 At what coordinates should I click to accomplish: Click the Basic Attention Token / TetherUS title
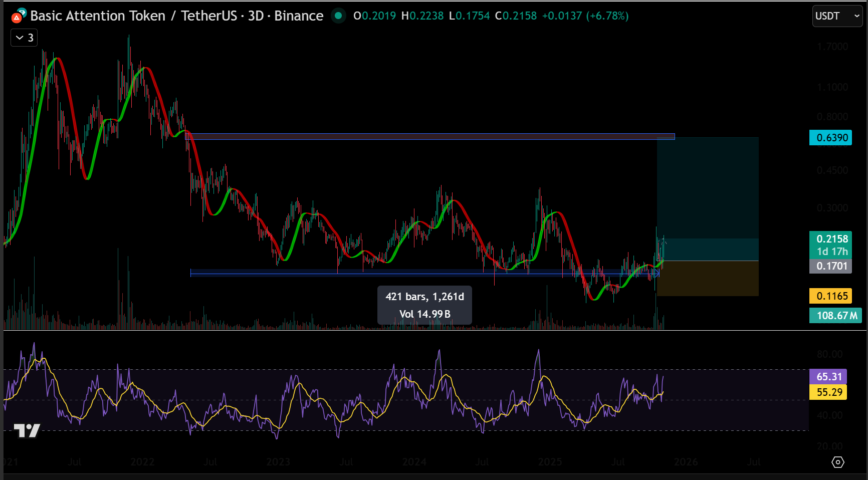tap(176, 16)
